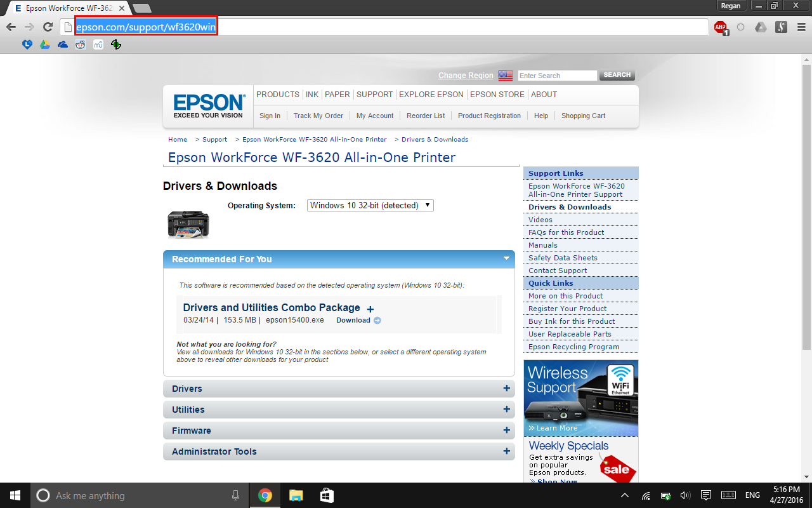Open the OneDrive cloud bookmark

pos(63,44)
